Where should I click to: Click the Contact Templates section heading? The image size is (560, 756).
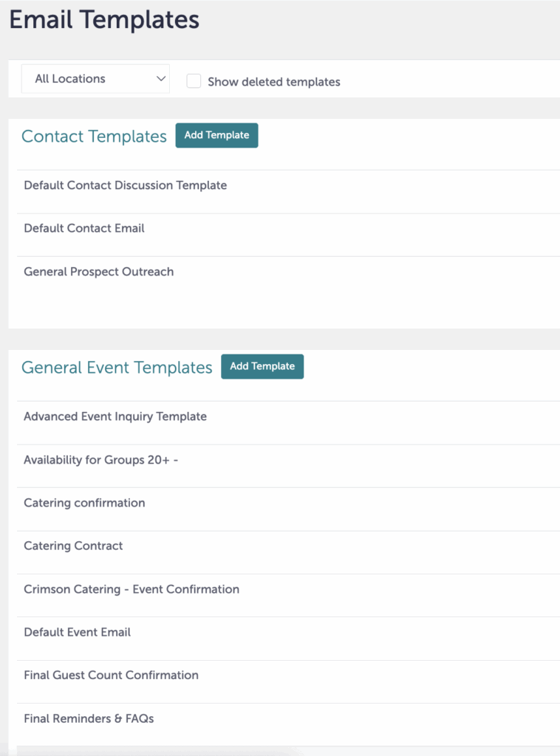94,137
